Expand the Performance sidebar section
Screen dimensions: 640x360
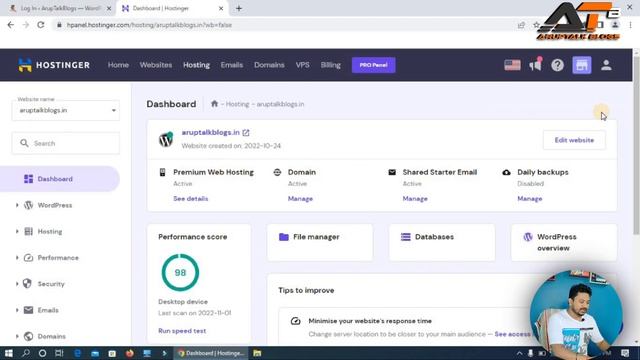17,258
